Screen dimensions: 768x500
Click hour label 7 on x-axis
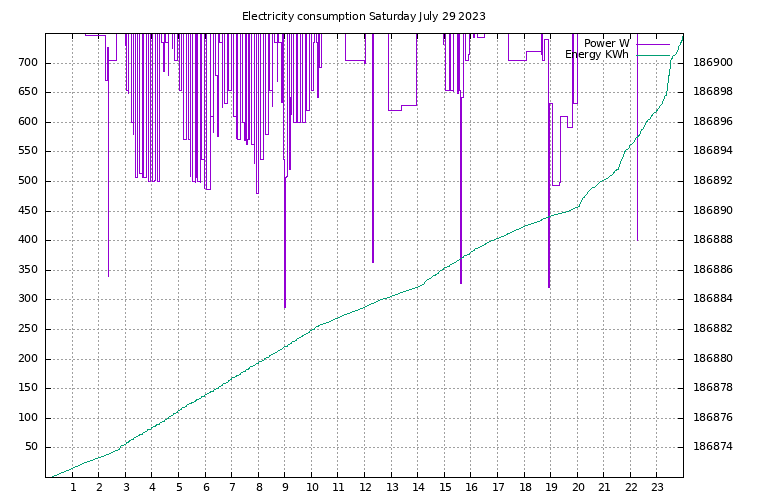click(232, 488)
